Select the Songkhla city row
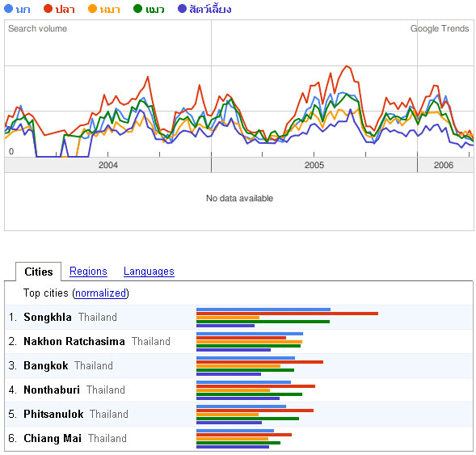This screenshot has height=455, width=476. click(239, 317)
